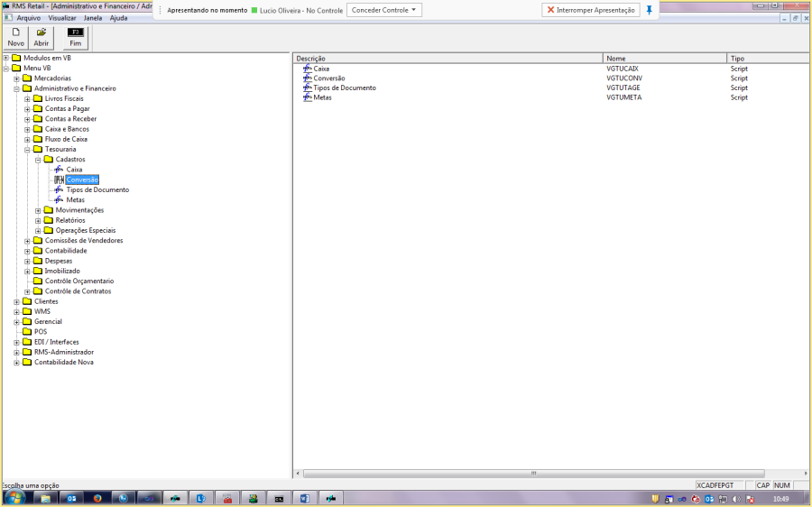This screenshot has height=507, width=812.
Task: Select the Operações Especiais folder
Action: pos(86,230)
